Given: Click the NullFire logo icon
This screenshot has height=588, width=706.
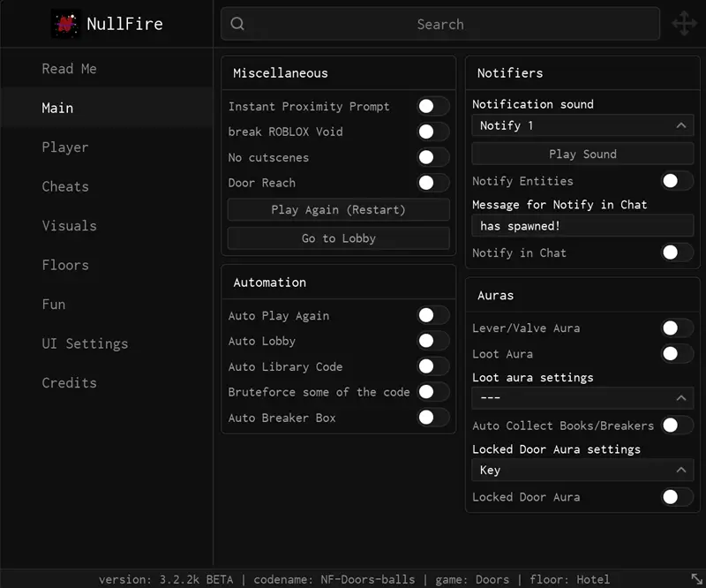Looking at the screenshot, I should 65,24.
